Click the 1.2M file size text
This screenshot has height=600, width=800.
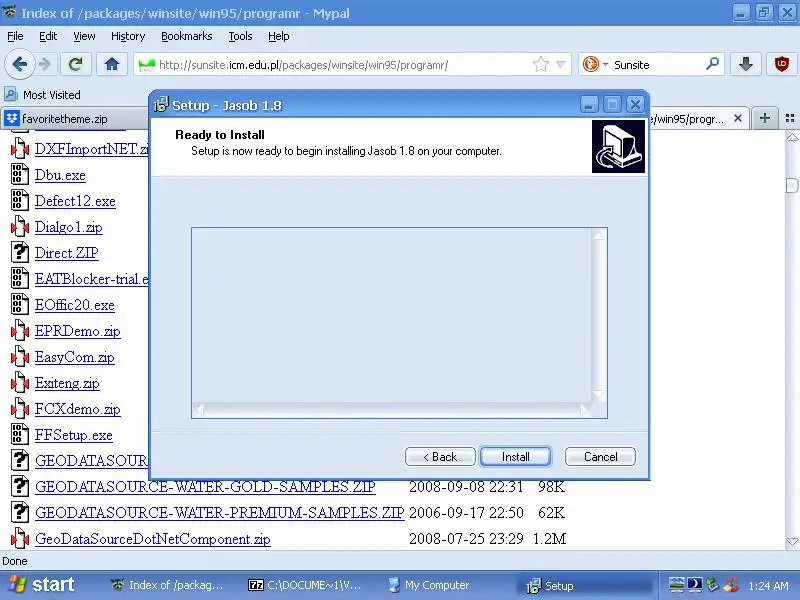(549, 539)
